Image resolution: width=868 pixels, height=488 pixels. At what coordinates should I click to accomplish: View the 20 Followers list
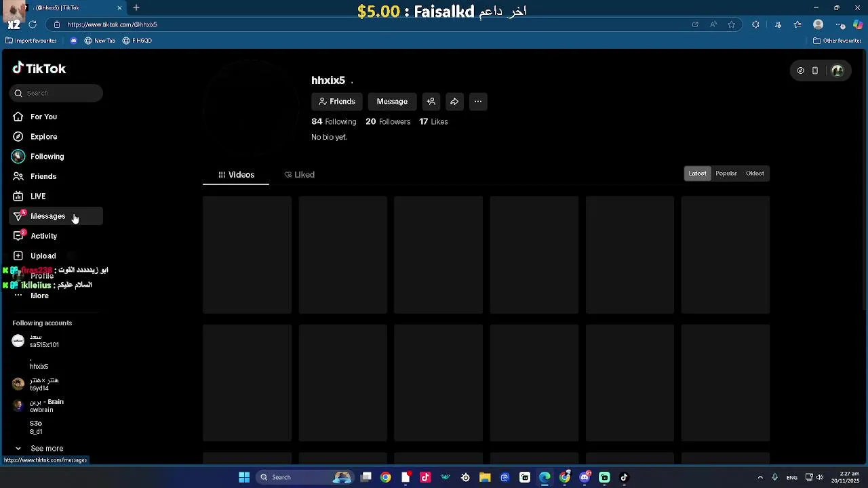(x=388, y=121)
